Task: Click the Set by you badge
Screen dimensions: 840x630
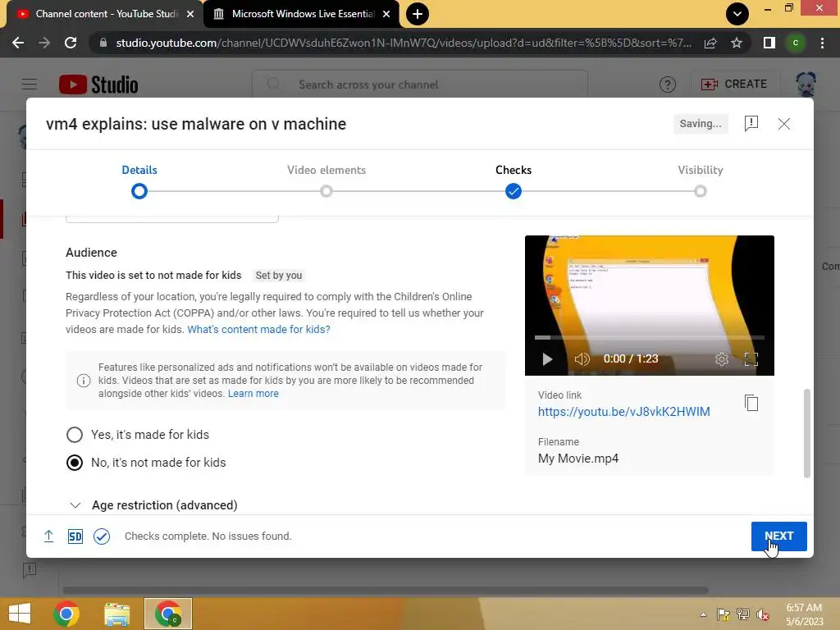Action: (279, 276)
